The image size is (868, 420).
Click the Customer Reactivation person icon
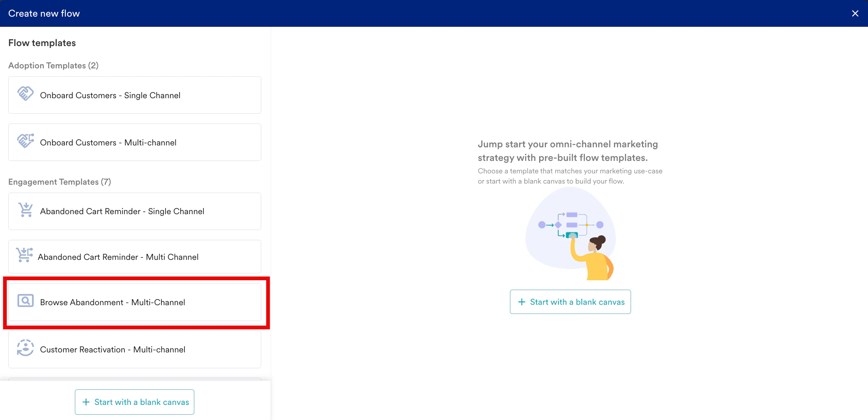coord(25,348)
